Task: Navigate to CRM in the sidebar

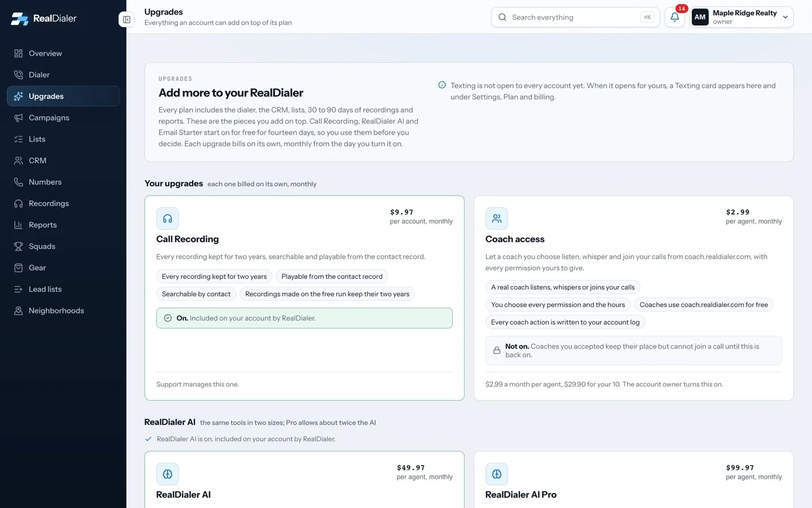Action: (x=63, y=161)
